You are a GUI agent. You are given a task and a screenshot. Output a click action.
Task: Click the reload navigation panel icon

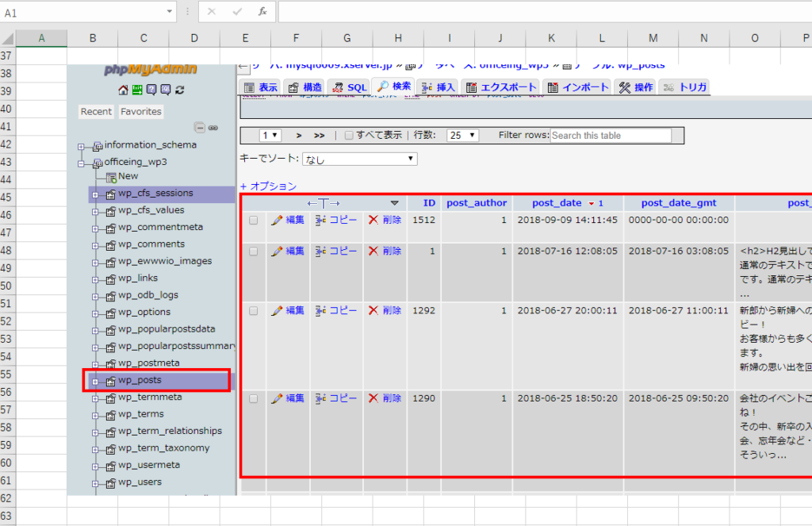click(x=180, y=90)
